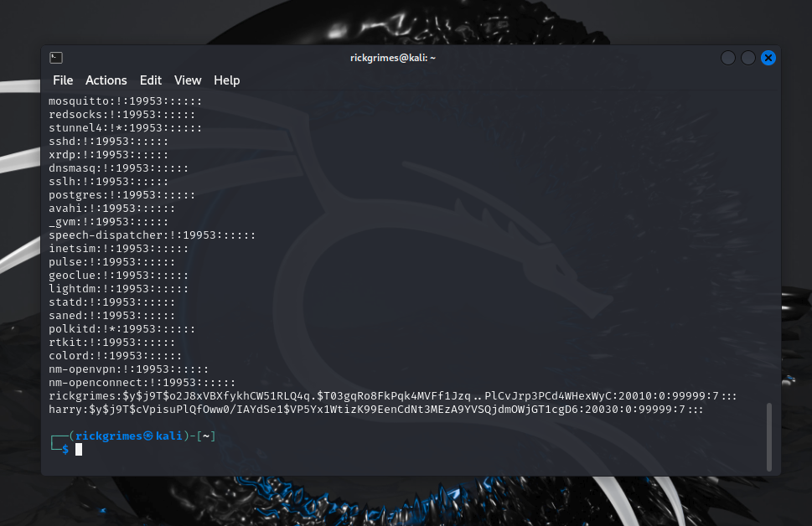Open the Actions menu
The height and width of the screenshot is (526, 812).
pos(106,80)
